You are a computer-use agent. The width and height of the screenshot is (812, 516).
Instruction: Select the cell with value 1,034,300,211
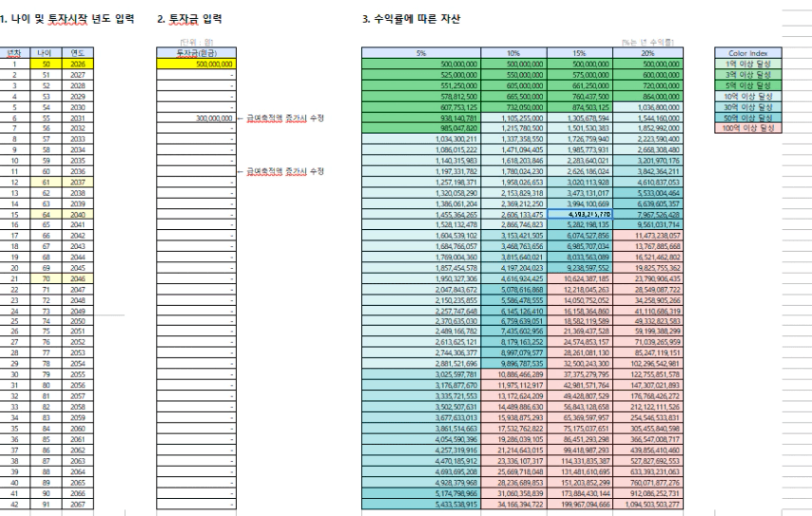[421, 140]
